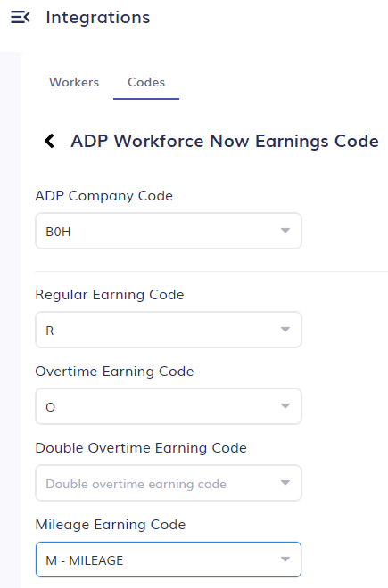388x588 pixels.
Task: Click the Mileage Earning Code label
Action: click(x=111, y=524)
